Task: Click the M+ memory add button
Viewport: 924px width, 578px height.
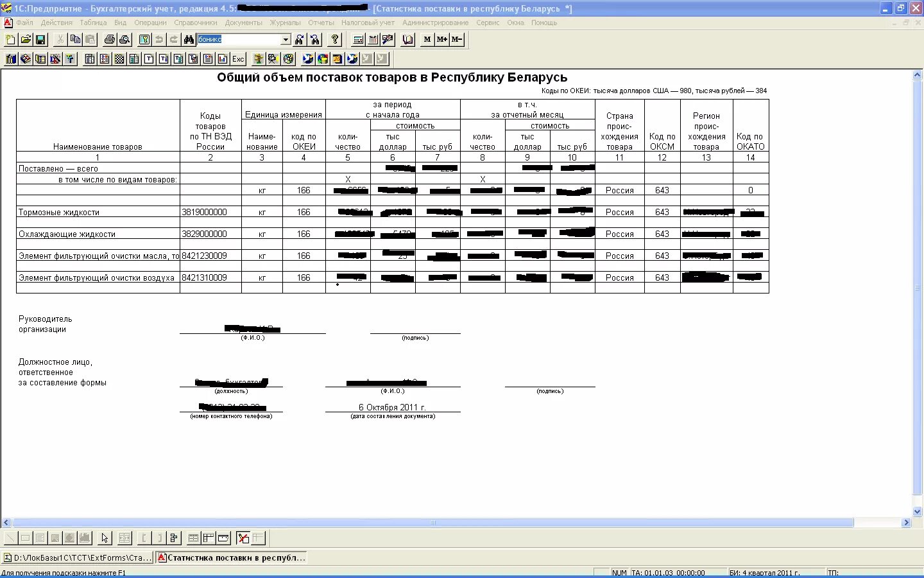Action: 442,39
